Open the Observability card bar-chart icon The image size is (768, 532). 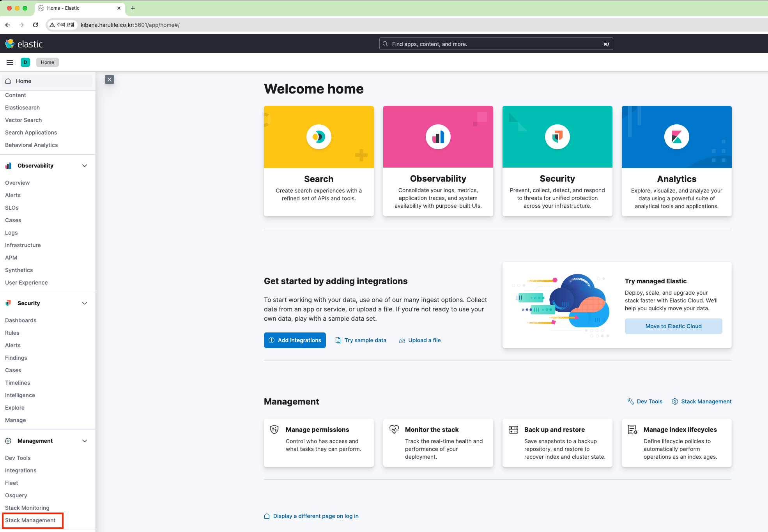click(438, 137)
